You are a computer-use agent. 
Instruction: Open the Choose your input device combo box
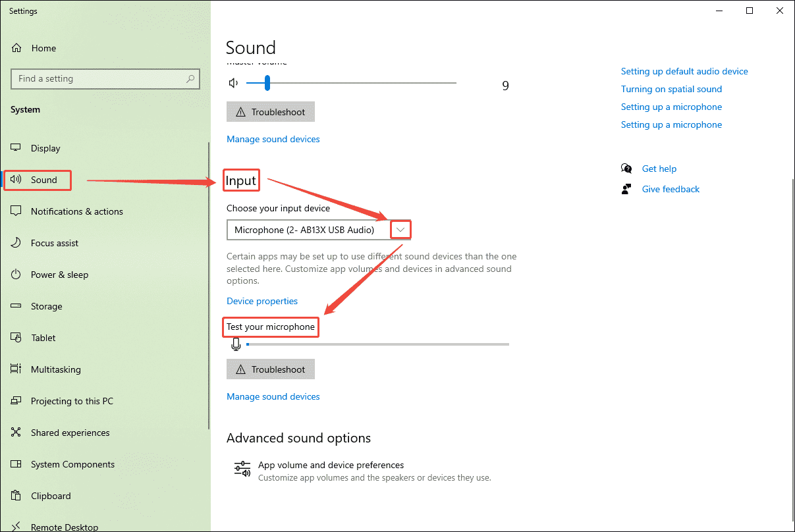click(x=316, y=230)
